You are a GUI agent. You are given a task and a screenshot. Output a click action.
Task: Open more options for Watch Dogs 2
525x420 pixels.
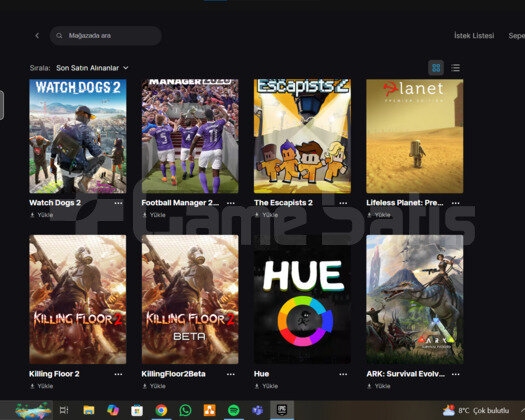[x=118, y=203]
